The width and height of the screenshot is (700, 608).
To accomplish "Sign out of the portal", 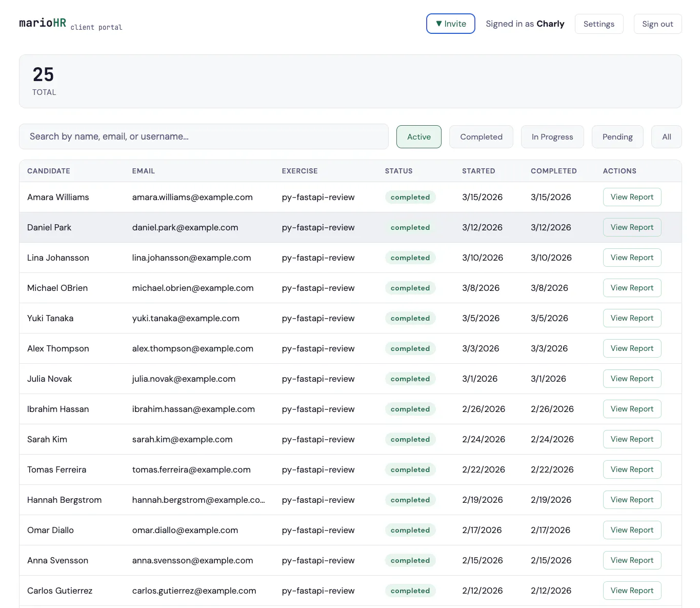I will pyautogui.click(x=657, y=24).
